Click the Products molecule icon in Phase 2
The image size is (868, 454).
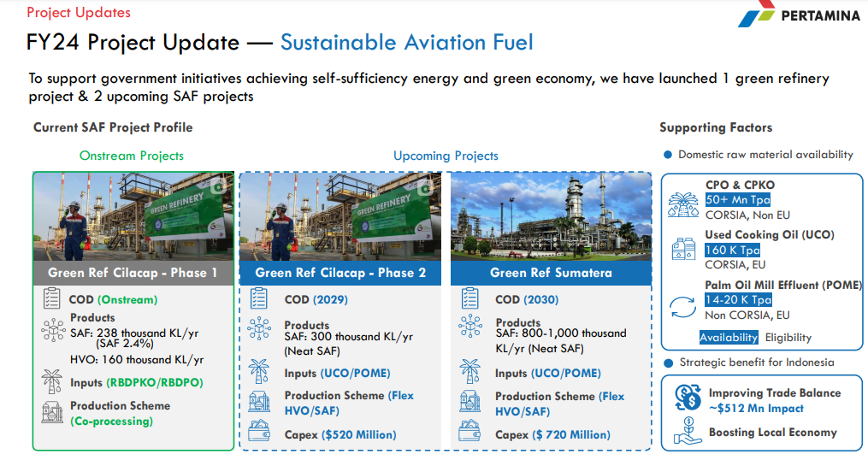[x=258, y=329]
